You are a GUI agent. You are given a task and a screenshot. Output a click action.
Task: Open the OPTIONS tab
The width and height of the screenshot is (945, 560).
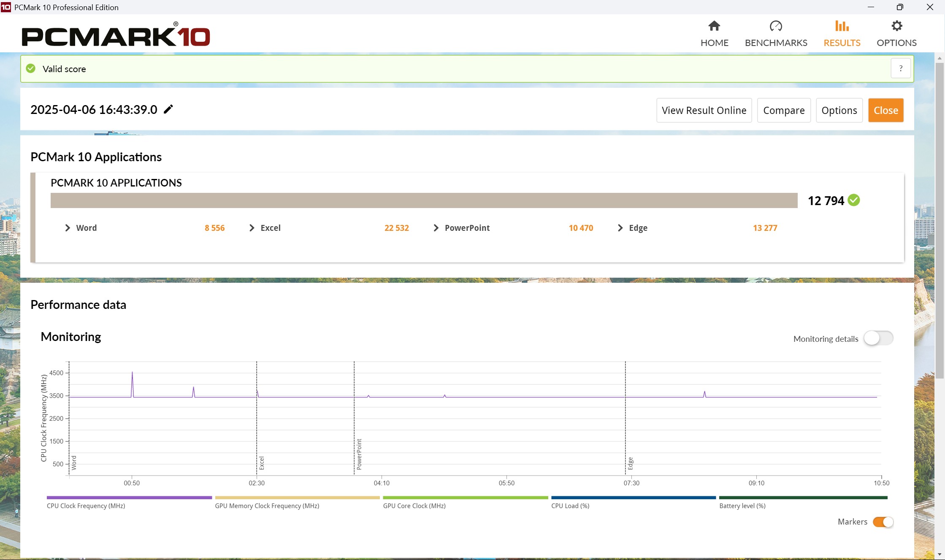896,34
